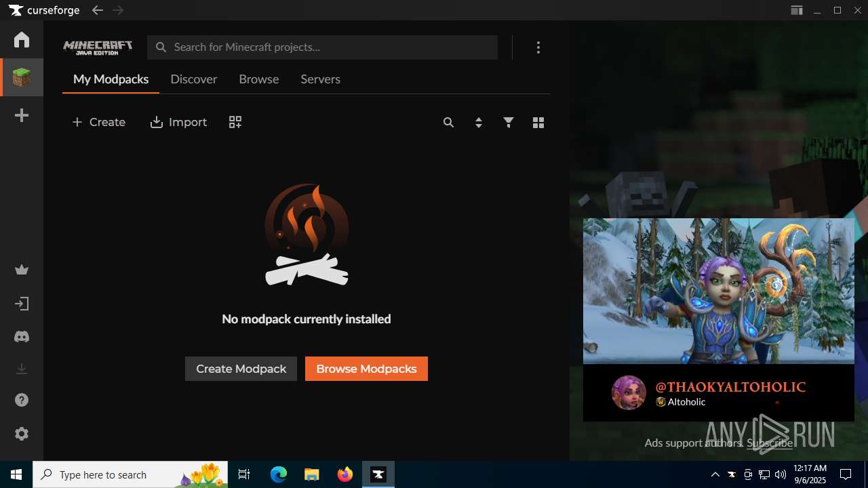Click the Create Modpack button

[241, 369]
